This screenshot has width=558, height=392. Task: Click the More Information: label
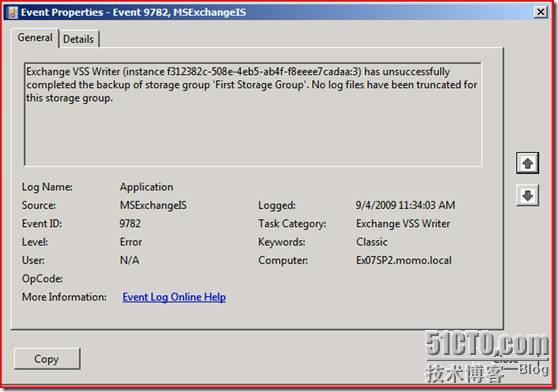point(64,297)
